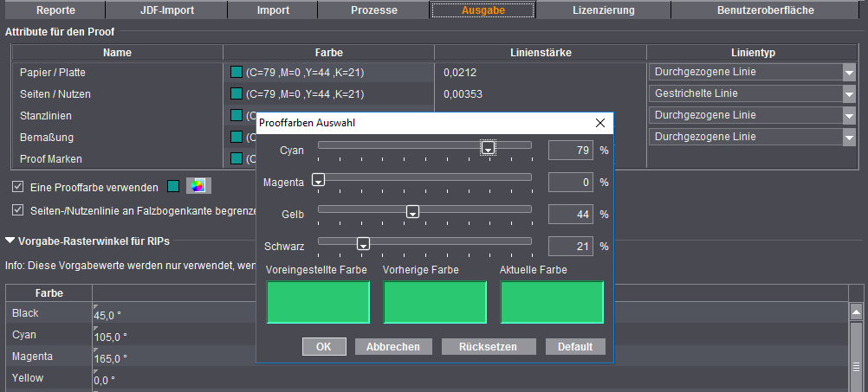
Task: Switch to the Reporte tab
Action: (55, 10)
